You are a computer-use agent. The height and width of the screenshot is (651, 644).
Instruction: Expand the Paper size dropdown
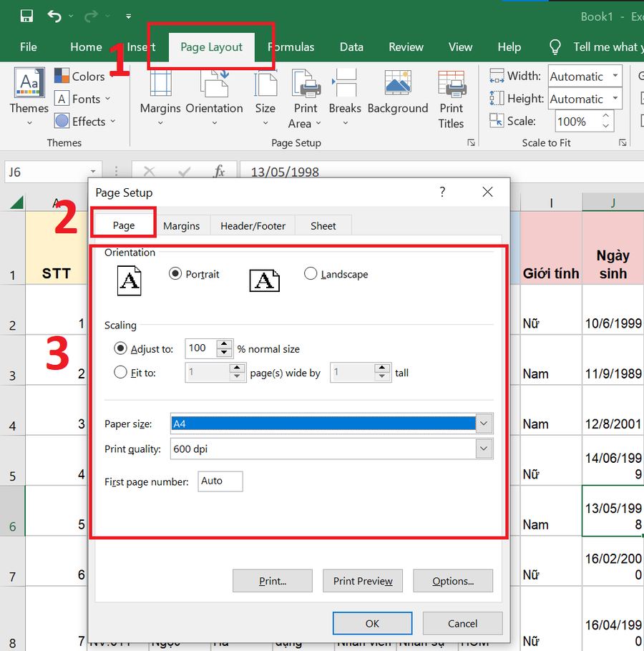click(484, 424)
